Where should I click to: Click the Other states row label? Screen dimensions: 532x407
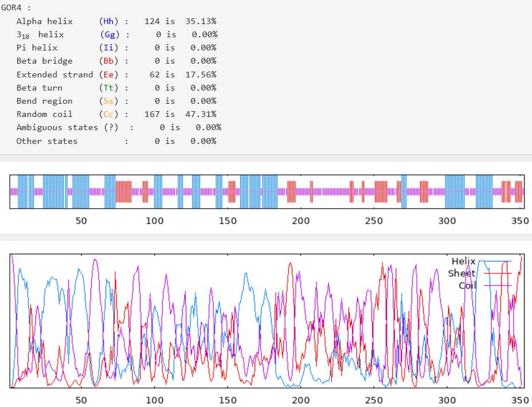pyautogui.click(x=46, y=141)
